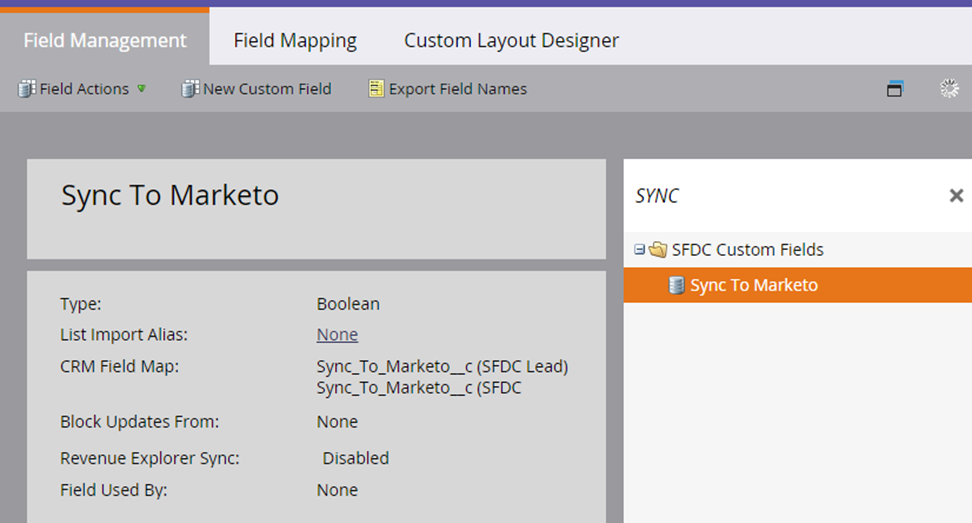
Task: Open the Field Management tab
Action: pyautogui.click(x=105, y=40)
